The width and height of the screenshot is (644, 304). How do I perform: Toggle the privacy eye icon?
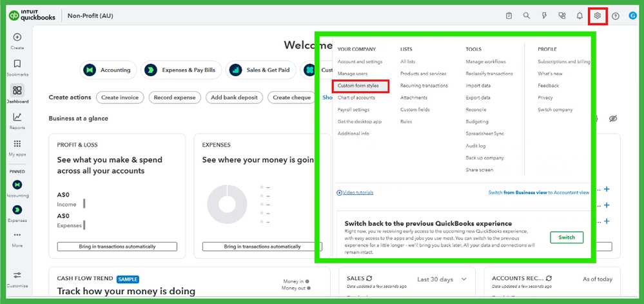[x=613, y=119]
